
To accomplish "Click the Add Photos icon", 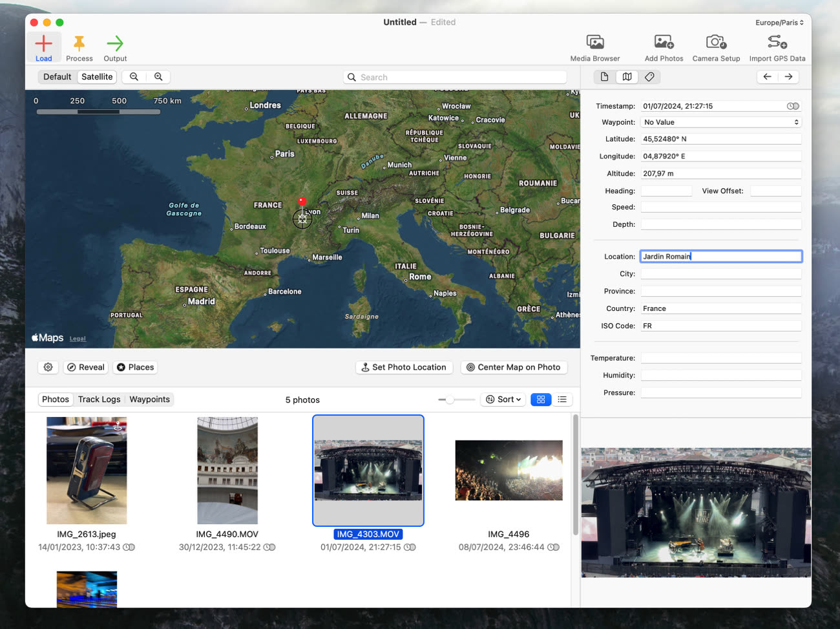I will tap(664, 43).
